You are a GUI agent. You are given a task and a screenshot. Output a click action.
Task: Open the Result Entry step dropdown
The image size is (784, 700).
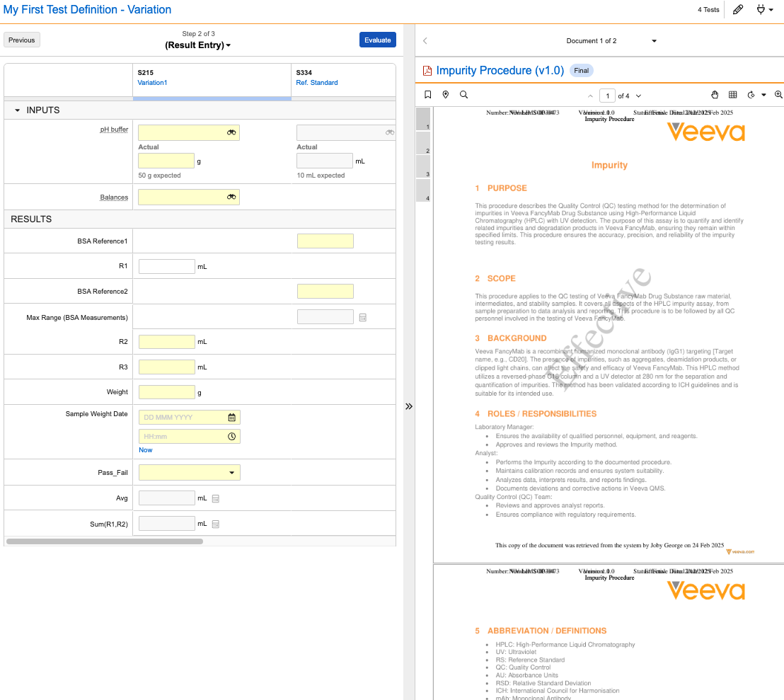click(x=198, y=45)
